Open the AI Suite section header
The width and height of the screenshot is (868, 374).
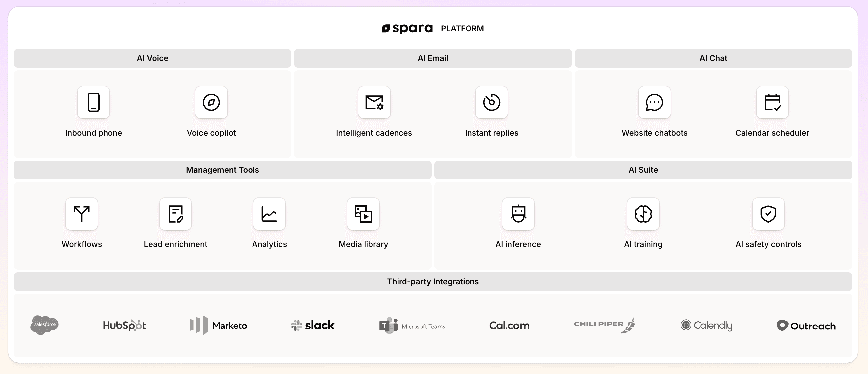(643, 170)
